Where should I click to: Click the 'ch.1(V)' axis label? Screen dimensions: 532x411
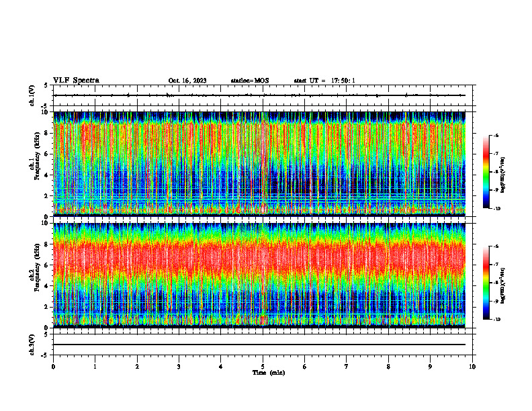[32, 95]
